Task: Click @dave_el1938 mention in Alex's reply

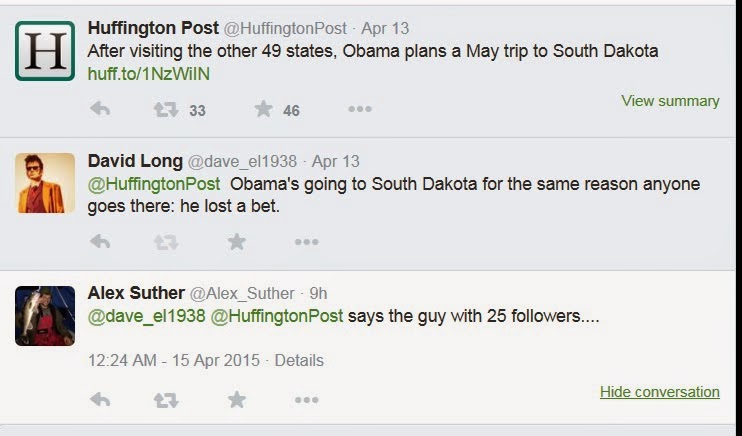Action: coord(145,316)
